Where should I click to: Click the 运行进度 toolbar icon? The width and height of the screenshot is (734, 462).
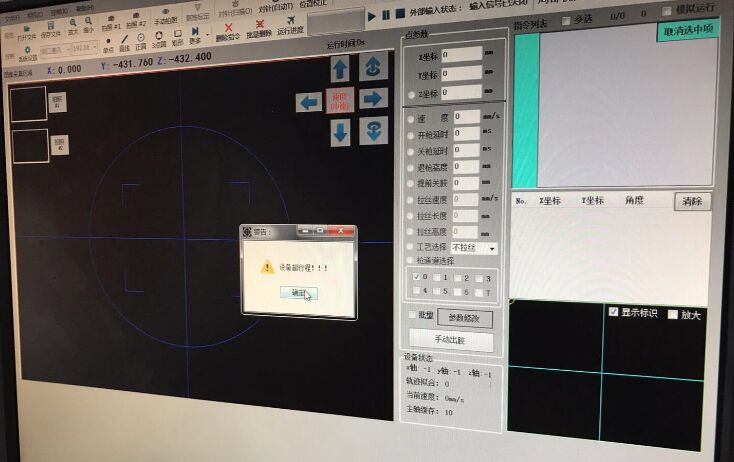coord(290,27)
